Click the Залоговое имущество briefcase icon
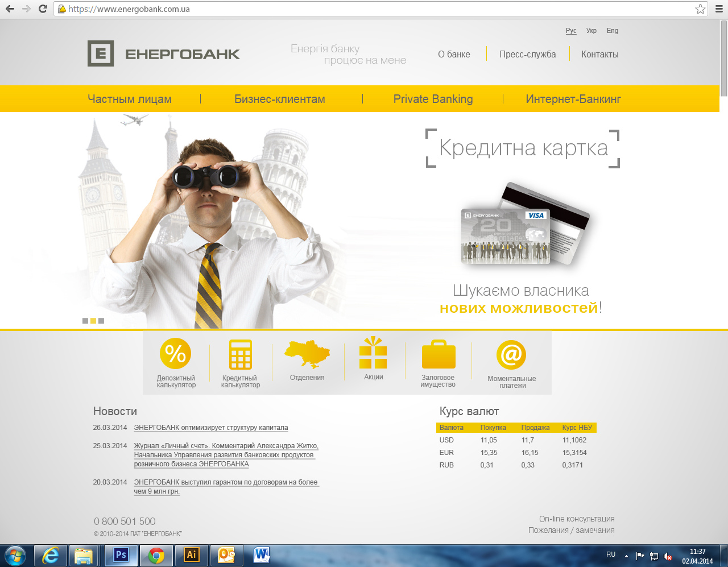Viewport: 728px width, 567px height. 439,354
